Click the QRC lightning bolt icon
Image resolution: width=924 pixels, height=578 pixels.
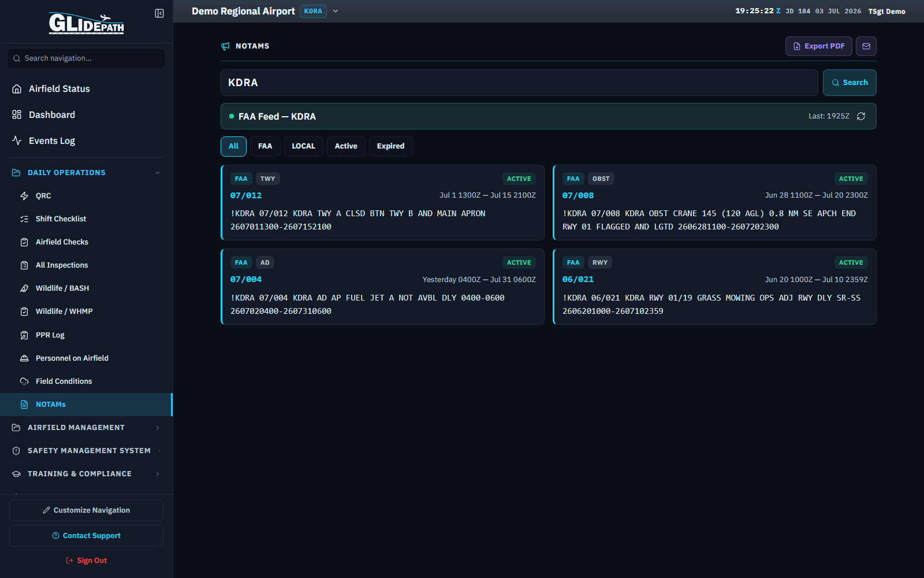24,196
